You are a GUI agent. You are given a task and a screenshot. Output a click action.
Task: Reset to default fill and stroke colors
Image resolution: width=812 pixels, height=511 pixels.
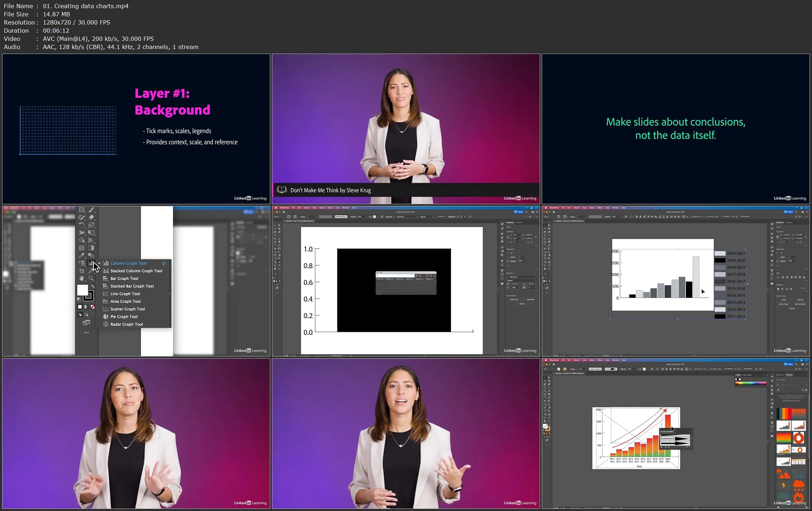79,299
